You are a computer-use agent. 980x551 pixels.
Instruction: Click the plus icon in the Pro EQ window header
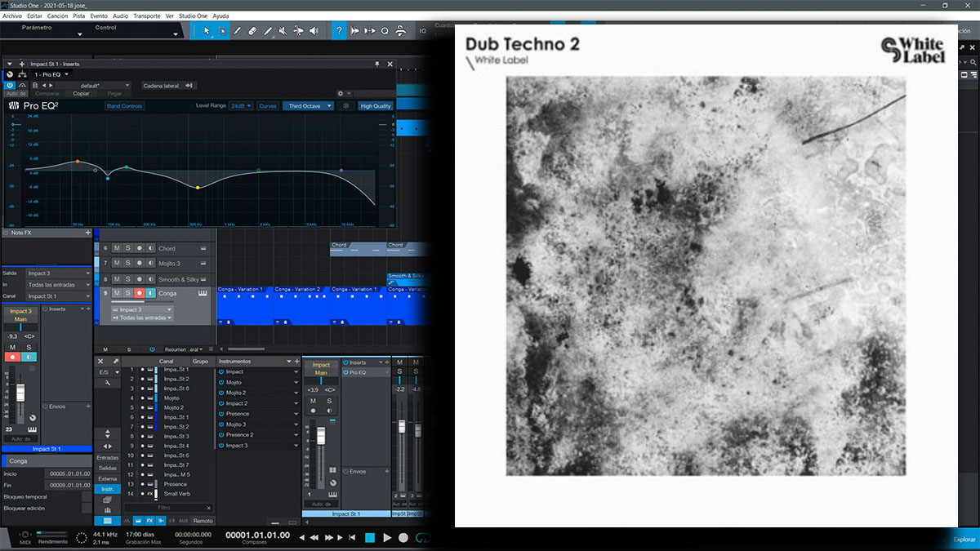point(22,63)
